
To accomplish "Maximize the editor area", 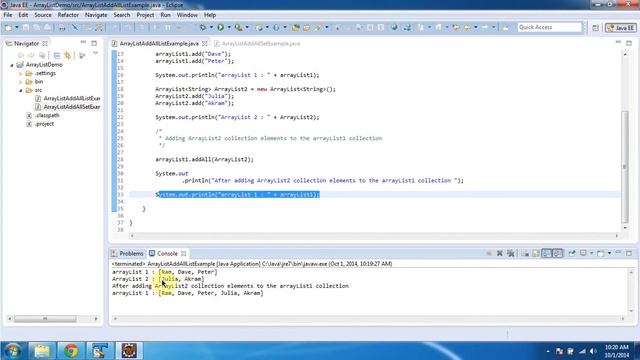I will click(629, 42).
